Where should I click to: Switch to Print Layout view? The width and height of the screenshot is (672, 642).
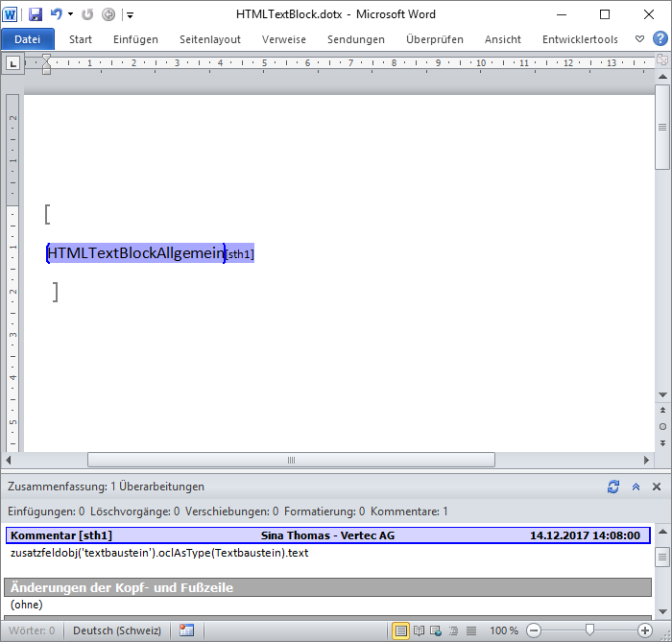pos(401,630)
